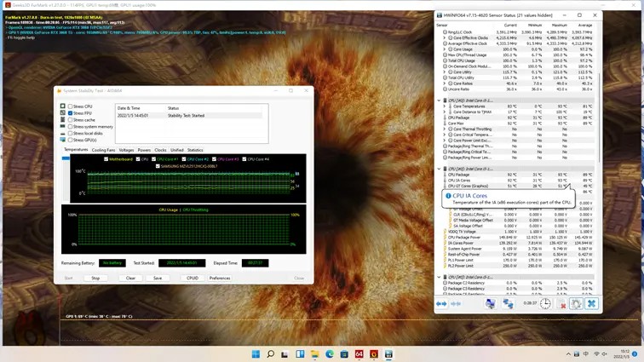Expand the Core Usage row
This screenshot has height=362, width=644.
pos(444,49)
